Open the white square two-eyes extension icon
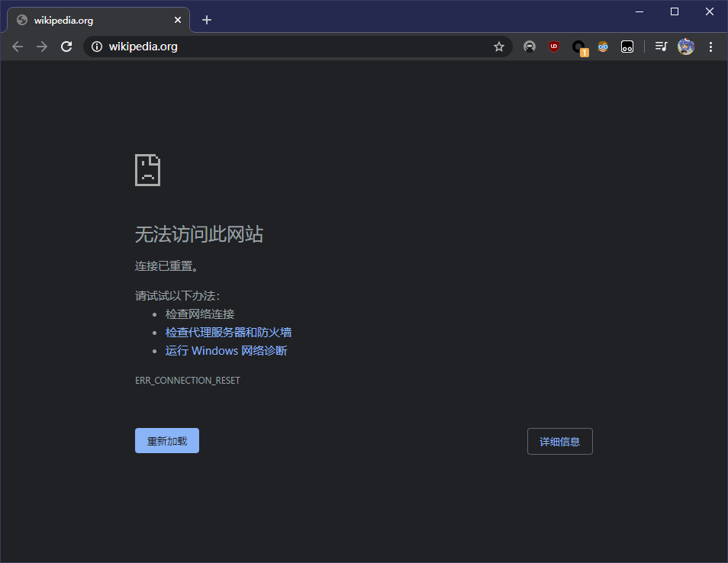 pyautogui.click(x=627, y=47)
